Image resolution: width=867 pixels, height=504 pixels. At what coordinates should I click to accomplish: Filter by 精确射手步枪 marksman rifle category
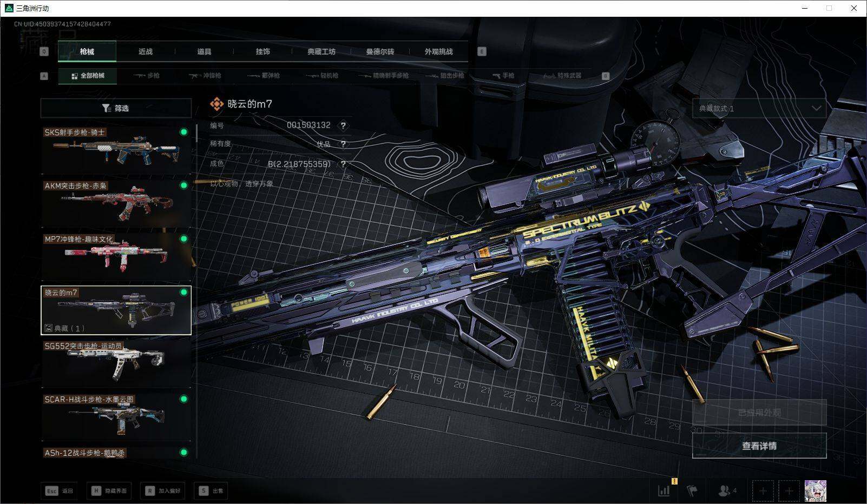tap(384, 76)
